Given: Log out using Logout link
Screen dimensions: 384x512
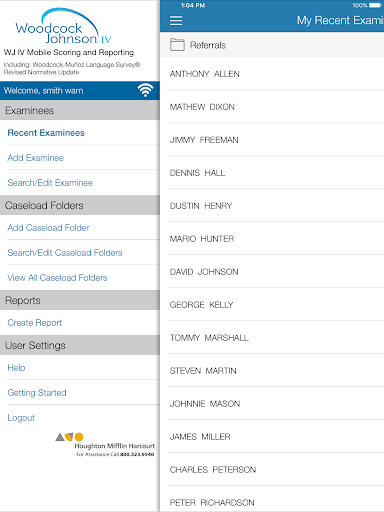Looking at the screenshot, I should [21, 418].
